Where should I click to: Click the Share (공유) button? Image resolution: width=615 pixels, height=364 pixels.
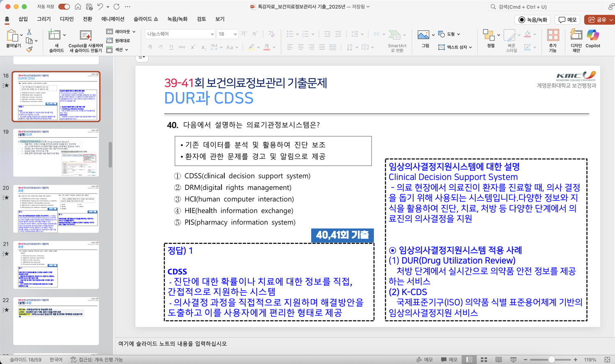[597, 20]
